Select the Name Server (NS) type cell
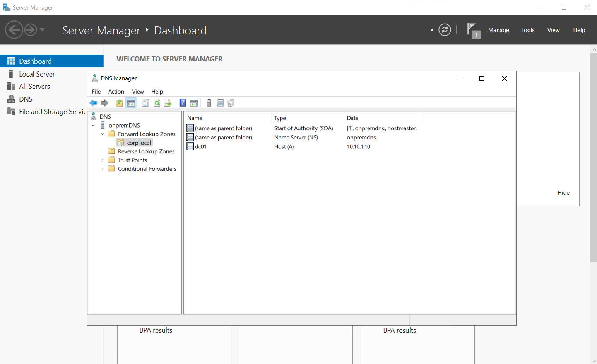Viewport: 597px width, 364px height. click(296, 138)
